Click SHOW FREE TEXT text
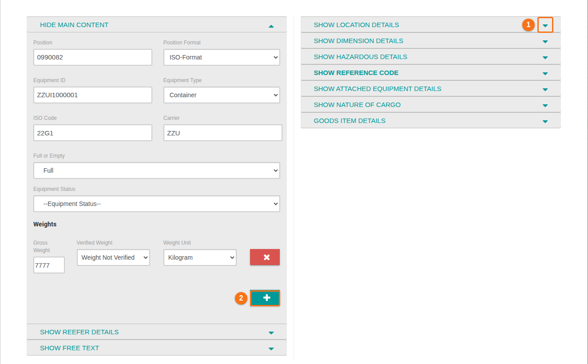This screenshot has width=588, height=364. point(70,348)
